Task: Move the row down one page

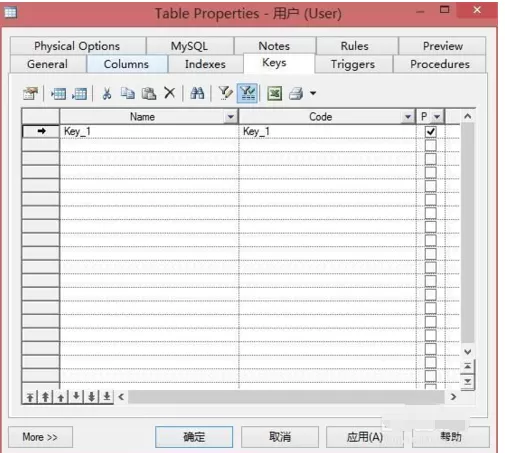Action: point(91,397)
